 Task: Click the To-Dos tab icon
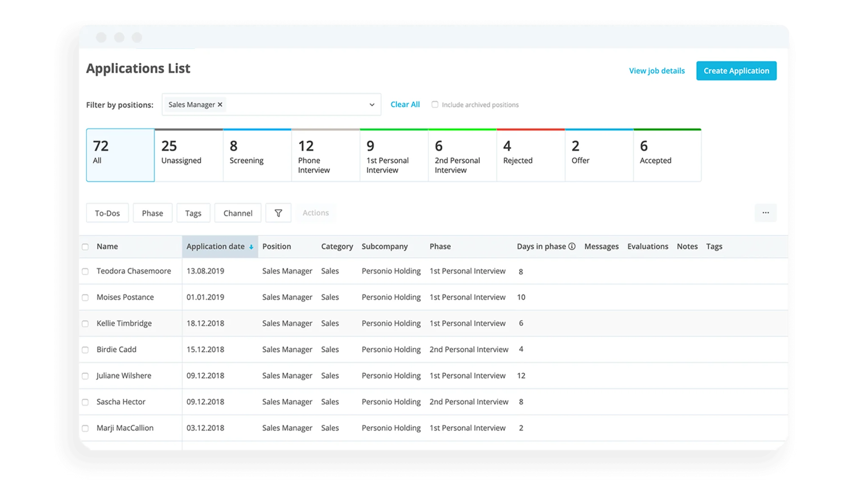click(x=107, y=212)
